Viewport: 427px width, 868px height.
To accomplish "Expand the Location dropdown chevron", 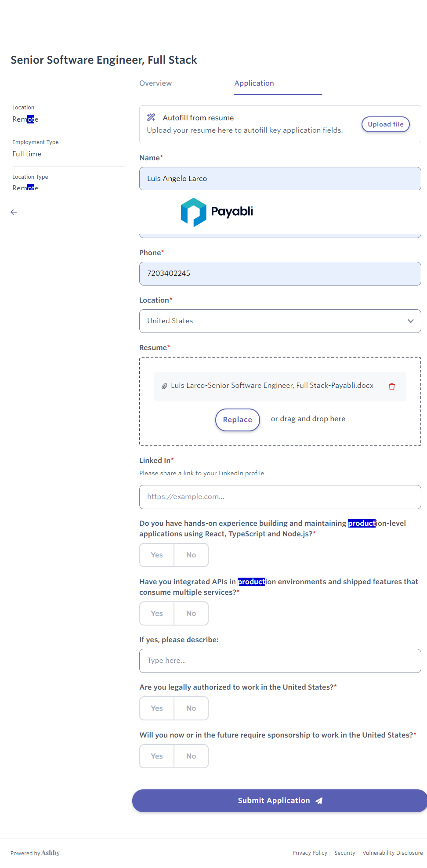I will [x=410, y=321].
